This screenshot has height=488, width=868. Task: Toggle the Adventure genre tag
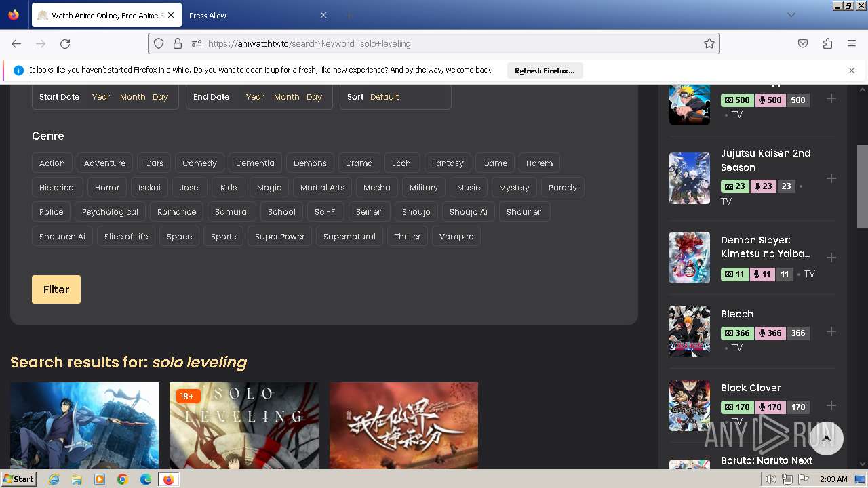105,163
